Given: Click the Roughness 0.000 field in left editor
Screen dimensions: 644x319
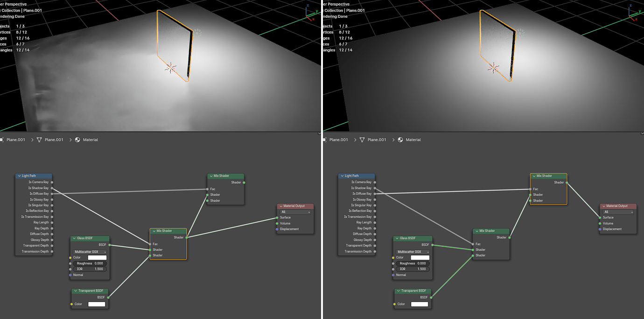Looking at the screenshot, I should 90,264.
